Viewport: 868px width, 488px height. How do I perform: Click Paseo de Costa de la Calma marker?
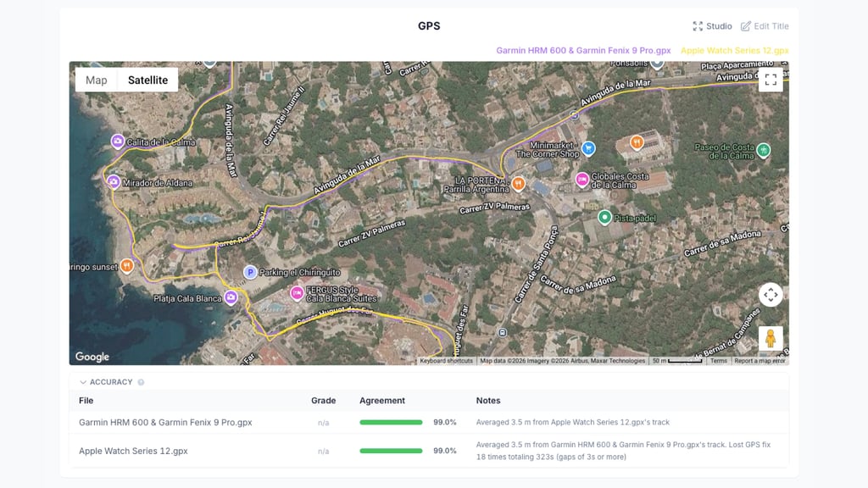[764, 150]
